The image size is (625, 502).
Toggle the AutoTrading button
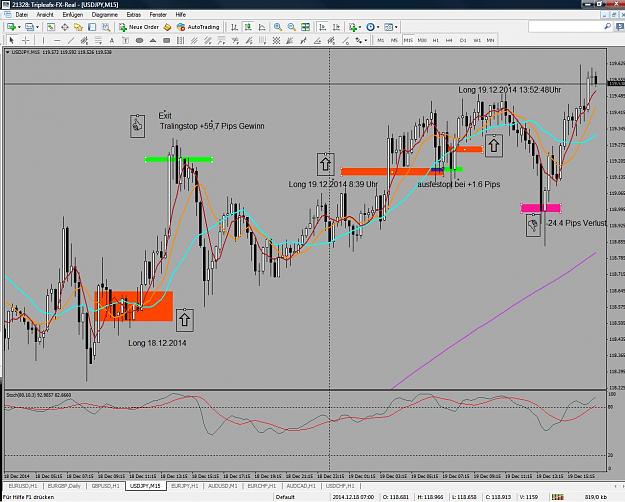tap(198, 27)
